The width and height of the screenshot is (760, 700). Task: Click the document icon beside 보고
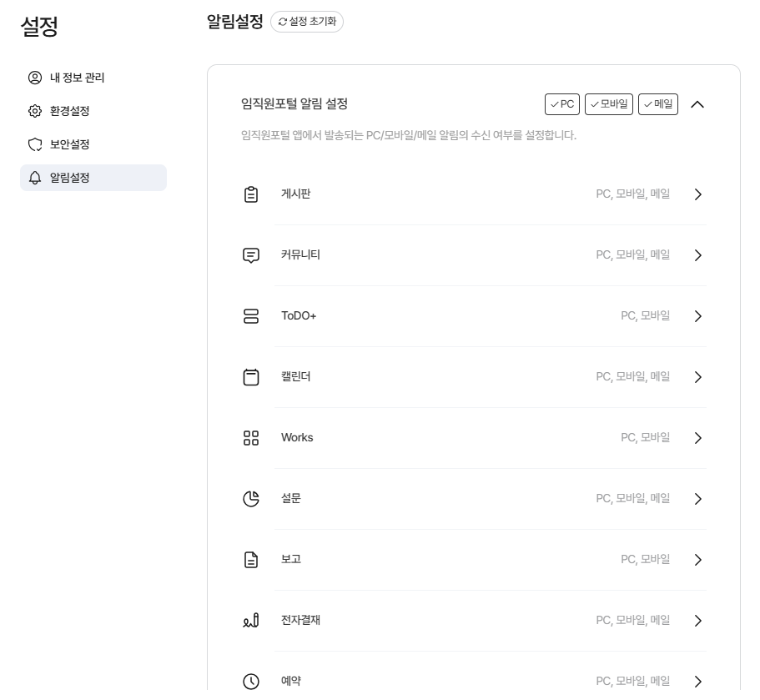pyautogui.click(x=251, y=560)
